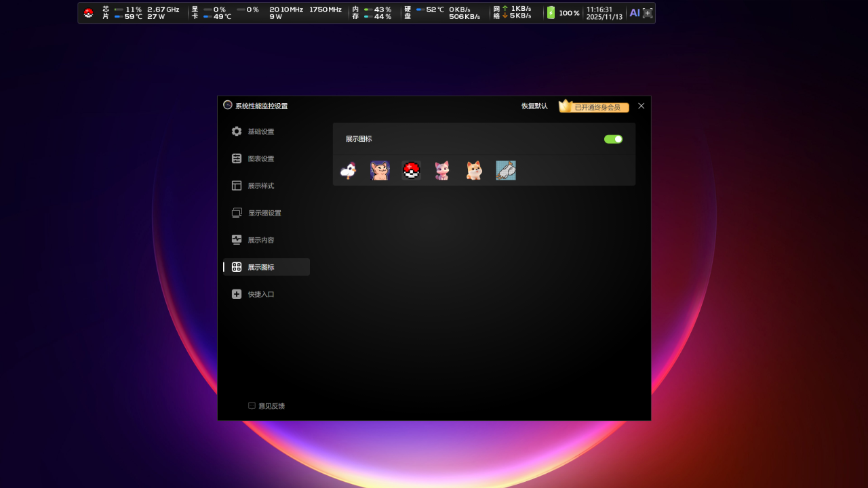Image resolution: width=868 pixels, height=488 pixels.
Task: Open 展示内容 settings
Action: coord(260,240)
